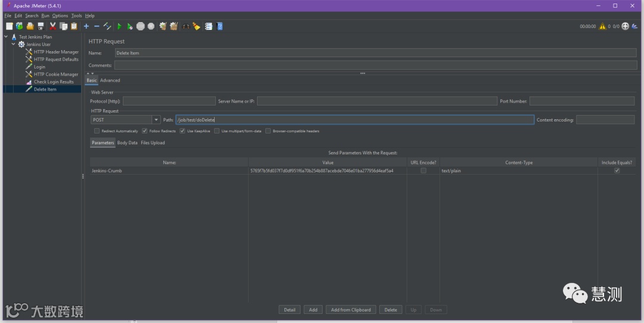
Task: Collapse the Jenkins User thread group
Action: 14,44
